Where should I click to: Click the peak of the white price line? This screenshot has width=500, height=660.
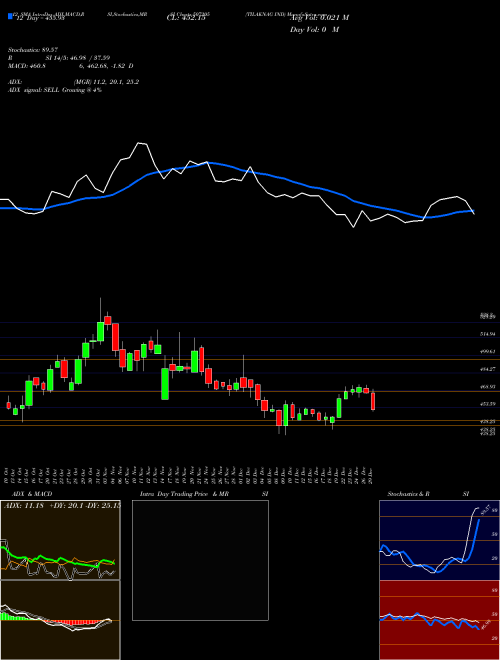click(139, 144)
